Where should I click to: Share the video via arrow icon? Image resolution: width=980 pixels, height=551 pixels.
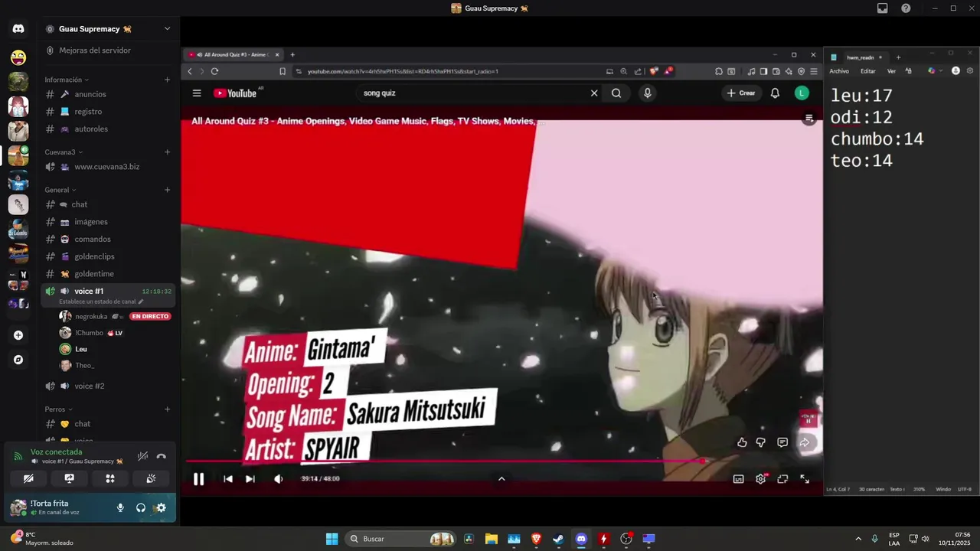805,442
